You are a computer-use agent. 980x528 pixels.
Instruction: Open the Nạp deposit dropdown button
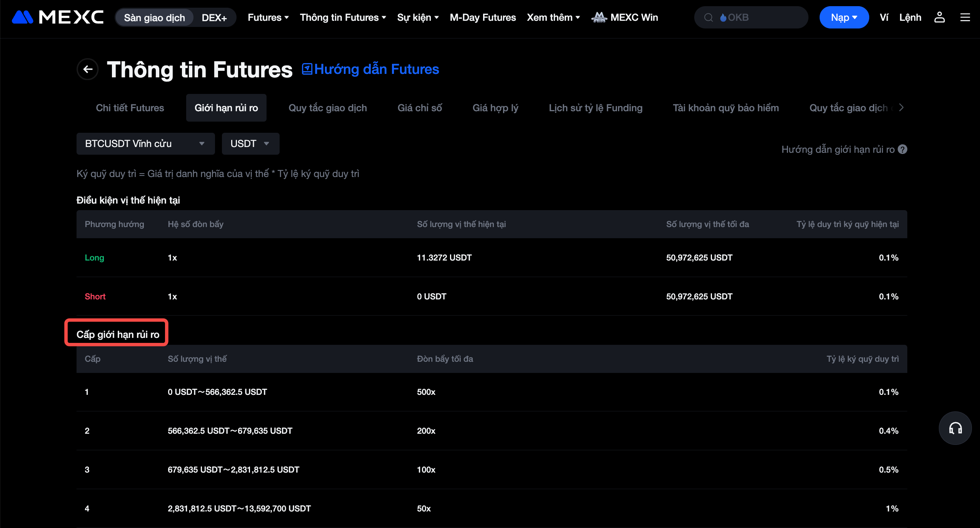pos(844,17)
